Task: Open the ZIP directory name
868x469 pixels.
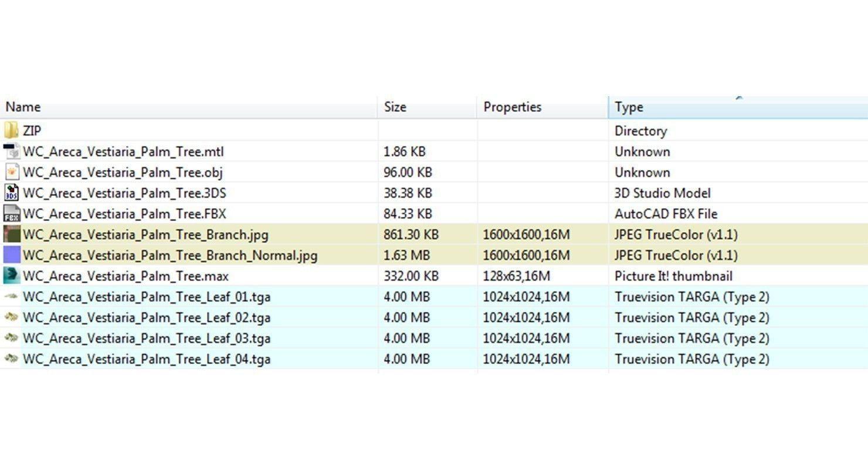Action: coord(32,131)
